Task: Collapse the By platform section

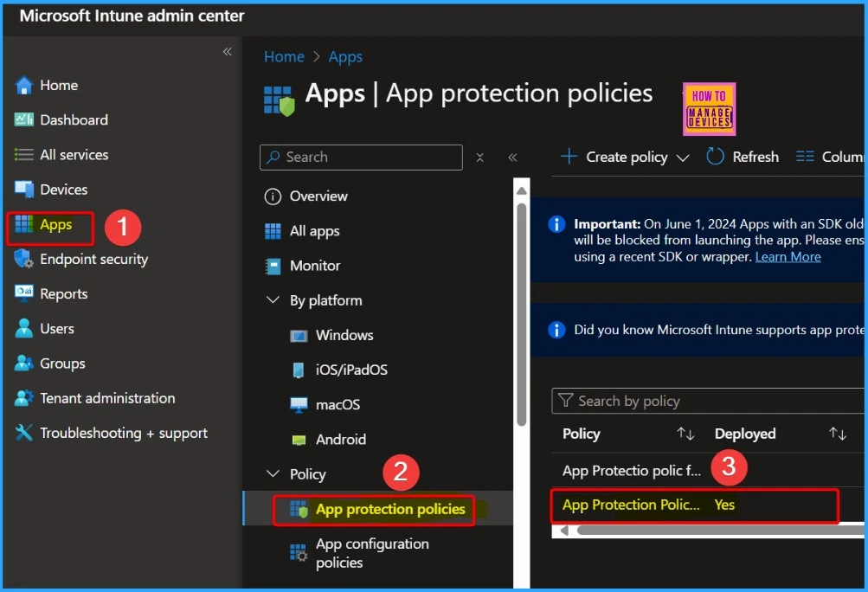Action: pos(273,300)
